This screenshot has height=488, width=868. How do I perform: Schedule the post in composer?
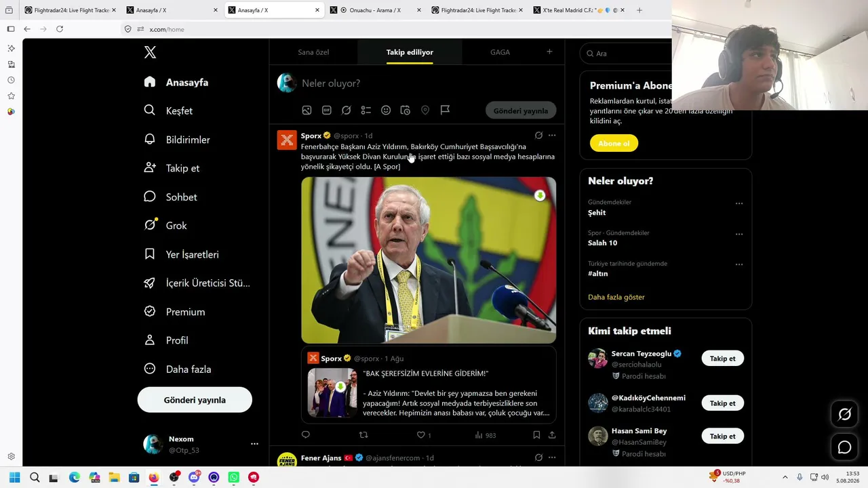(406, 110)
